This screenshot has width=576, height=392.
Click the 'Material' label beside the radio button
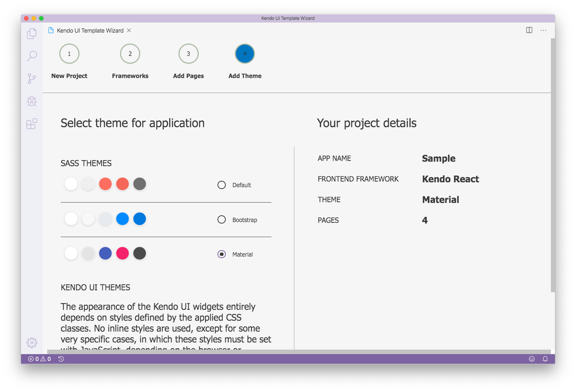tap(243, 254)
